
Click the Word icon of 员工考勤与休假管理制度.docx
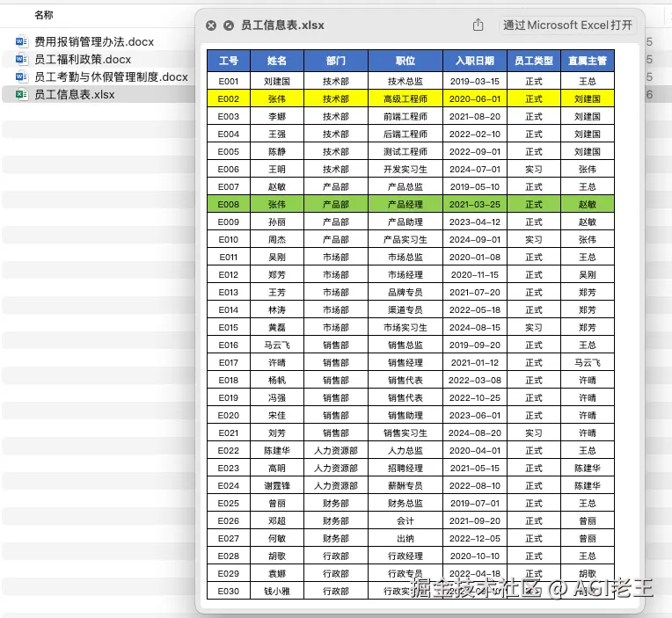[21, 76]
